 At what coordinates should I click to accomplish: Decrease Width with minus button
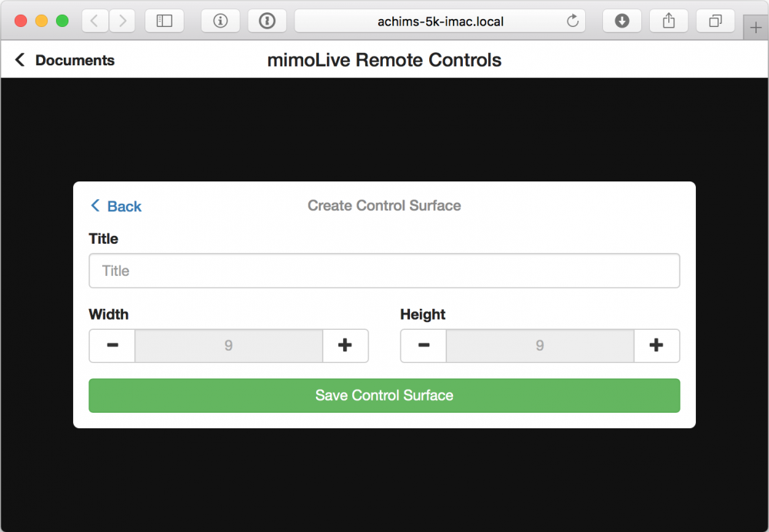point(112,346)
